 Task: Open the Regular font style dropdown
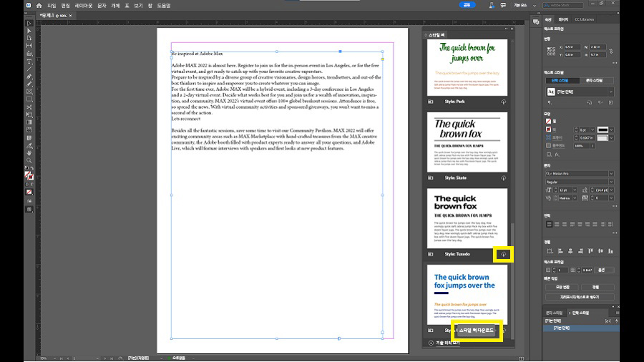611,182
